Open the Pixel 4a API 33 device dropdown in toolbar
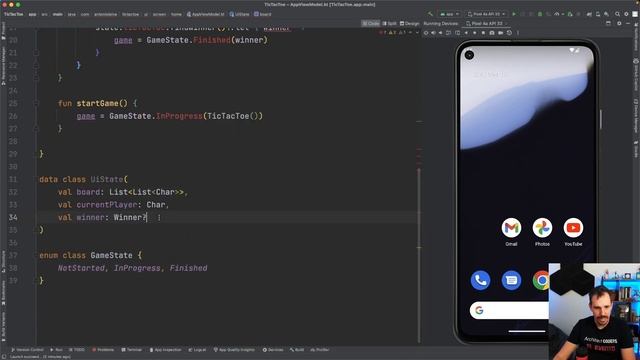 [x=486, y=14]
